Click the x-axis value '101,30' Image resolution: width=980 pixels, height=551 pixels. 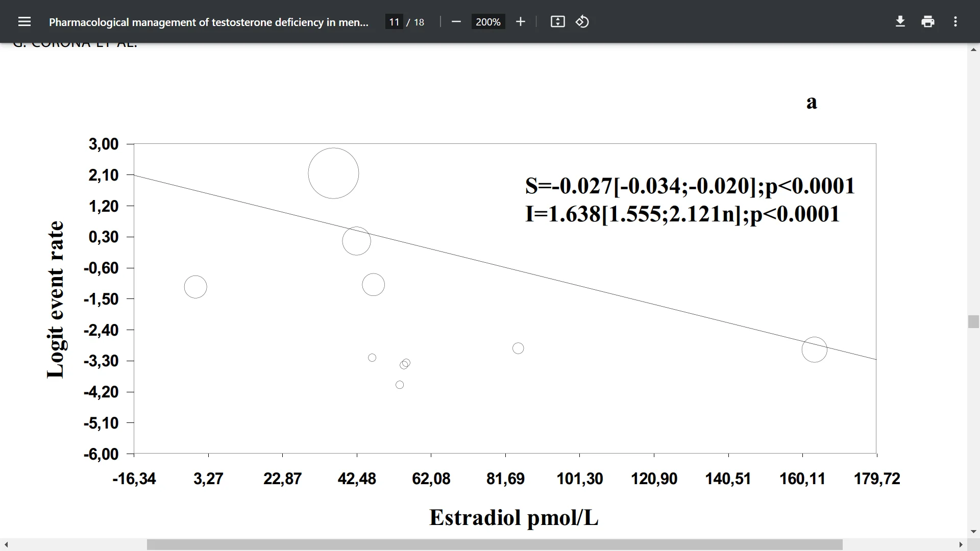(580, 479)
